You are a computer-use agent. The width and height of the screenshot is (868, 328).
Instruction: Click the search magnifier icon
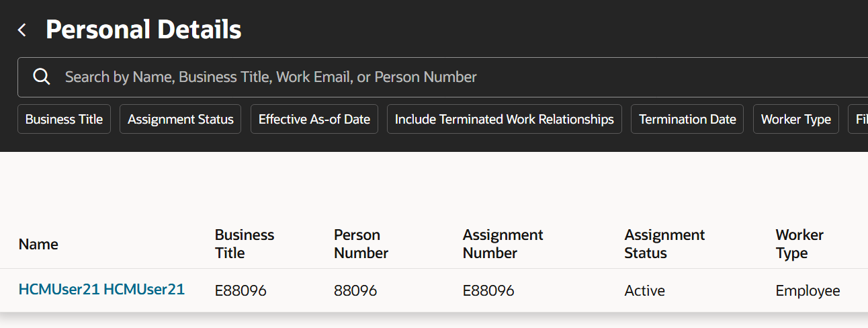pyautogui.click(x=42, y=77)
